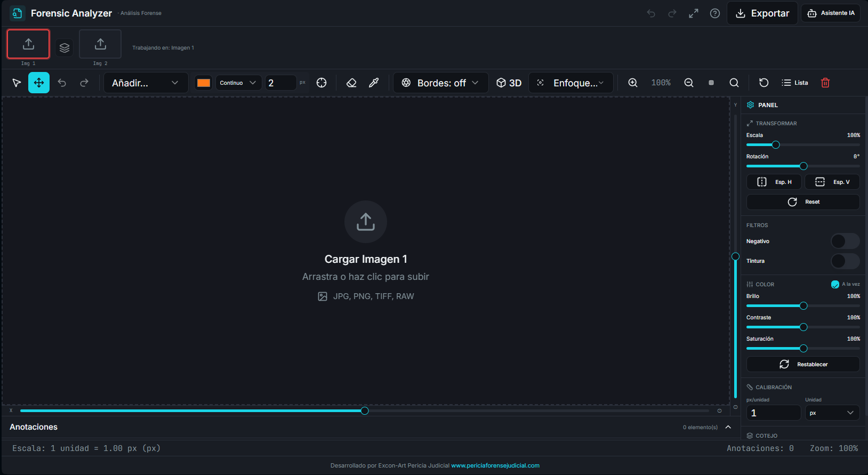Click the small circle below the Y slider
This screenshot has width=868, height=475.
click(x=735, y=407)
